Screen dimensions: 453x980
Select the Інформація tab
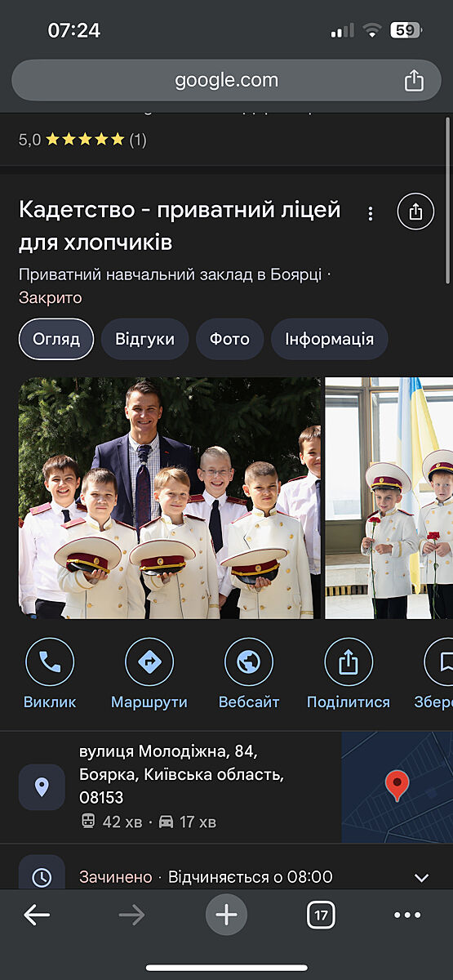click(x=329, y=339)
